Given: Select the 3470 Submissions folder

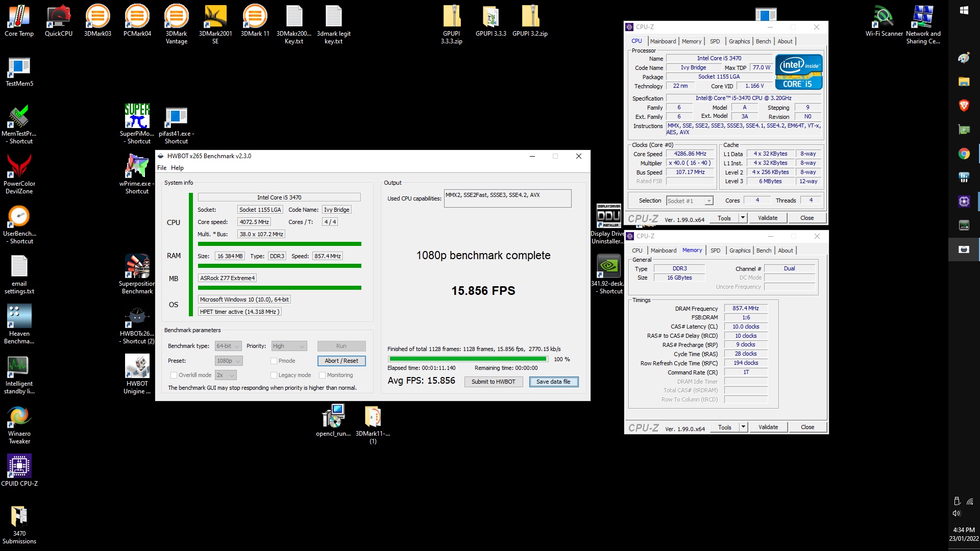Looking at the screenshot, I should click(19, 524).
